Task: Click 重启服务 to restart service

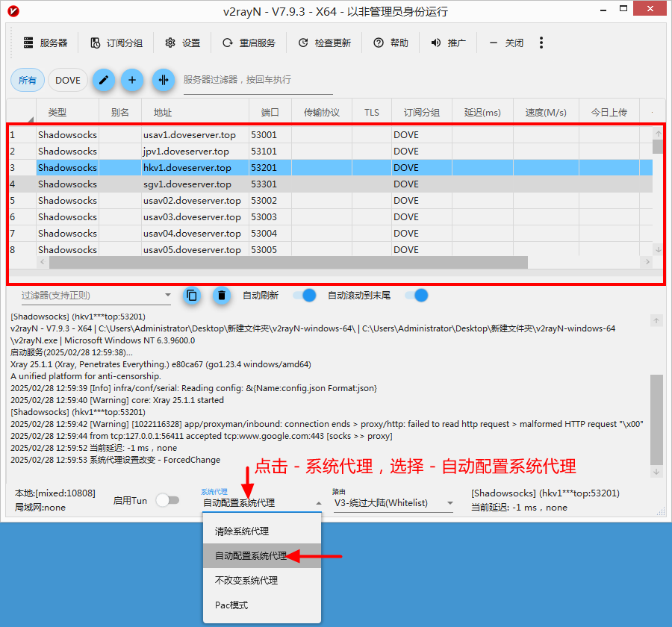Action: click(249, 43)
